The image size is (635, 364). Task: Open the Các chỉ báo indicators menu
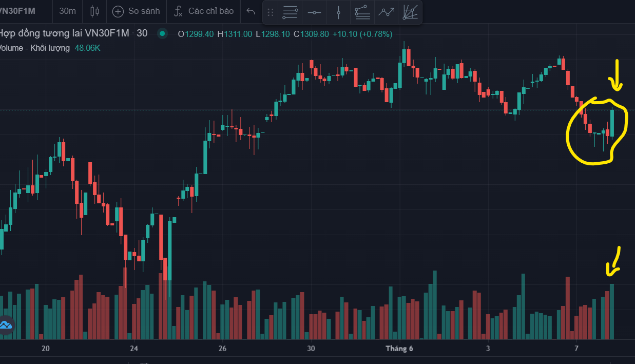pyautogui.click(x=204, y=11)
